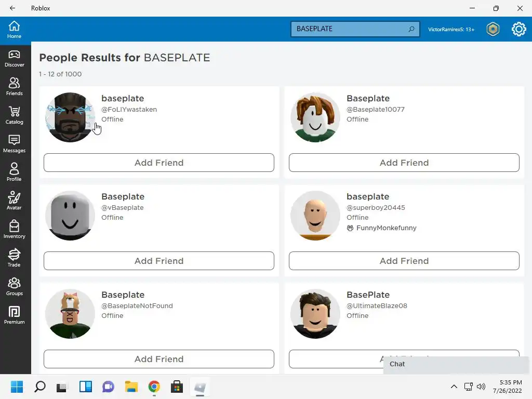Click the VictorRamirex5 account name
The height and width of the screenshot is (399, 532).
click(451, 29)
